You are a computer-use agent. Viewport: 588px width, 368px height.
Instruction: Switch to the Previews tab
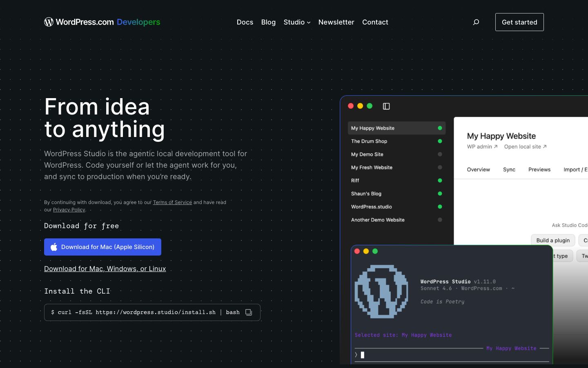pos(539,170)
